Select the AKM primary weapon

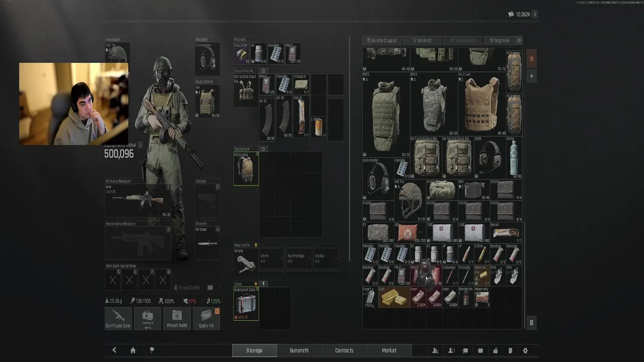pyautogui.click(x=137, y=201)
